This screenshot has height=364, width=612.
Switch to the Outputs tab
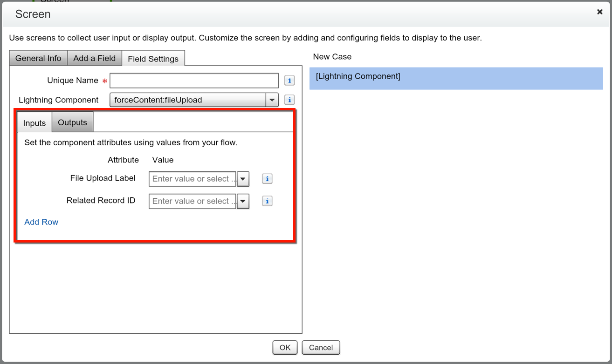tap(72, 122)
